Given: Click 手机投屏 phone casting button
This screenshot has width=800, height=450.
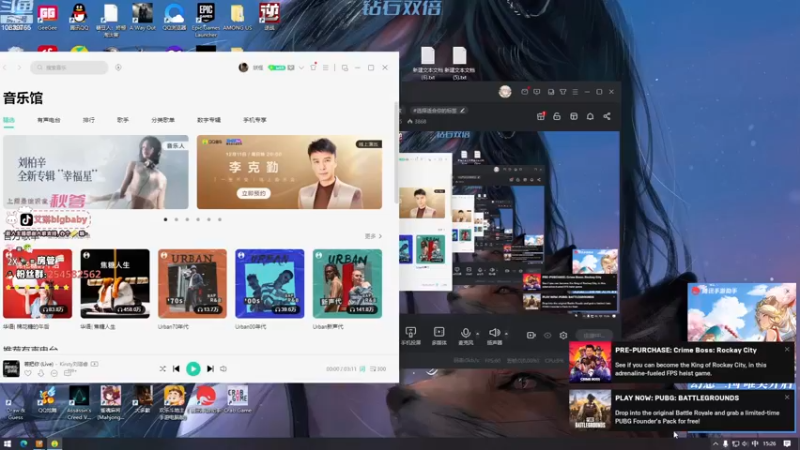Looking at the screenshot, I should [411, 336].
